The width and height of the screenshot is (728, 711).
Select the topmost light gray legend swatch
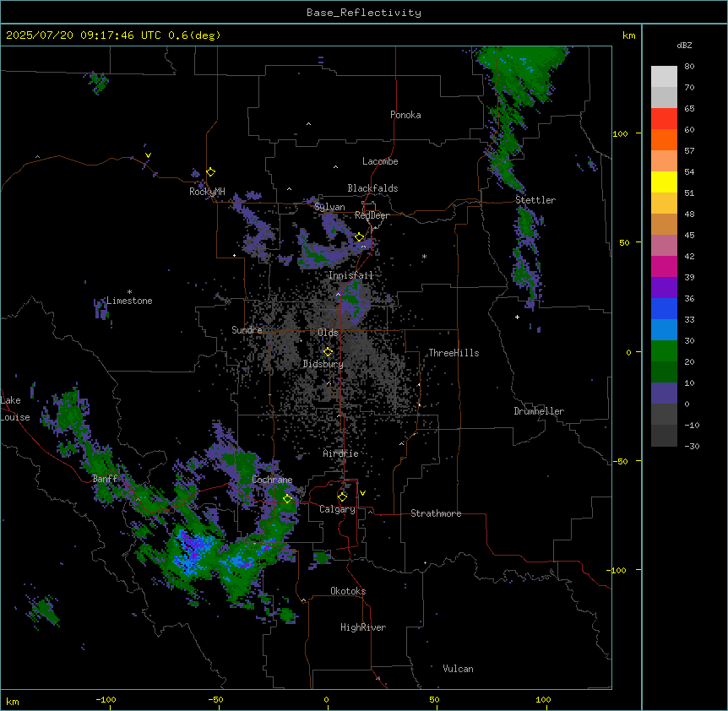[664, 77]
